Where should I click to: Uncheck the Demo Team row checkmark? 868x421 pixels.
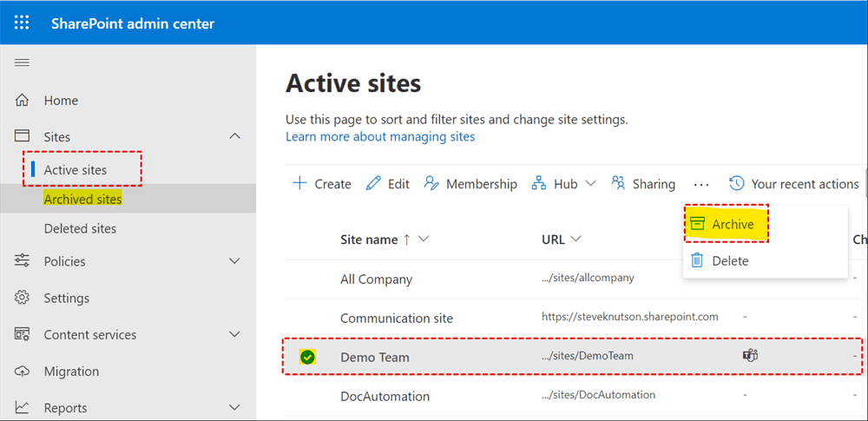point(307,357)
